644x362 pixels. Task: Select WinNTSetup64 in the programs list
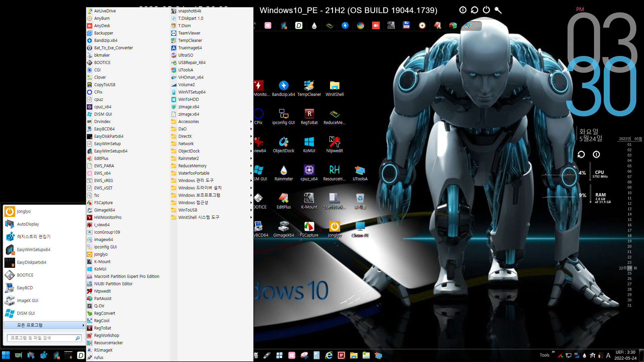click(x=212, y=92)
